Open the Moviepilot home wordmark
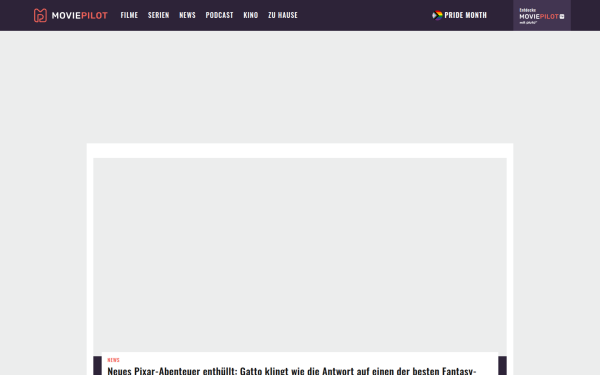This screenshot has width=600, height=375. click(80, 16)
